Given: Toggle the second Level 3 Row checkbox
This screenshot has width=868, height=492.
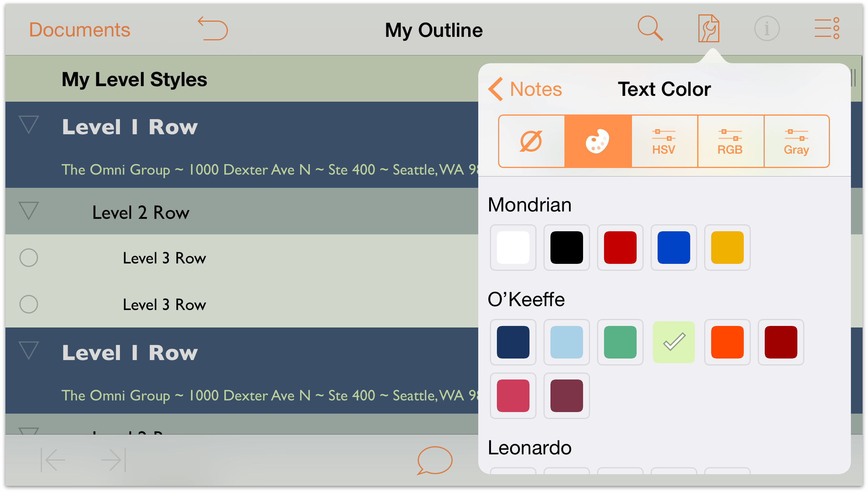Looking at the screenshot, I should (29, 304).
